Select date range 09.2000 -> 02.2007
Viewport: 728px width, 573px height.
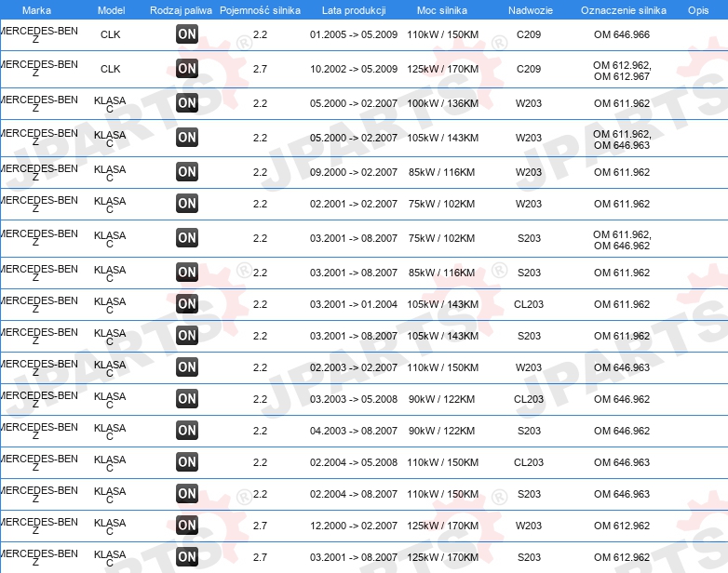[x=354, y=172]
